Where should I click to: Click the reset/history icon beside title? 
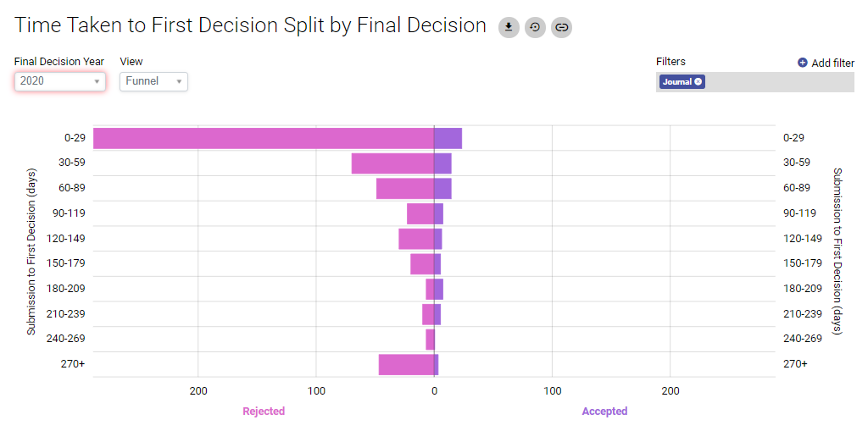pos(535,27)
